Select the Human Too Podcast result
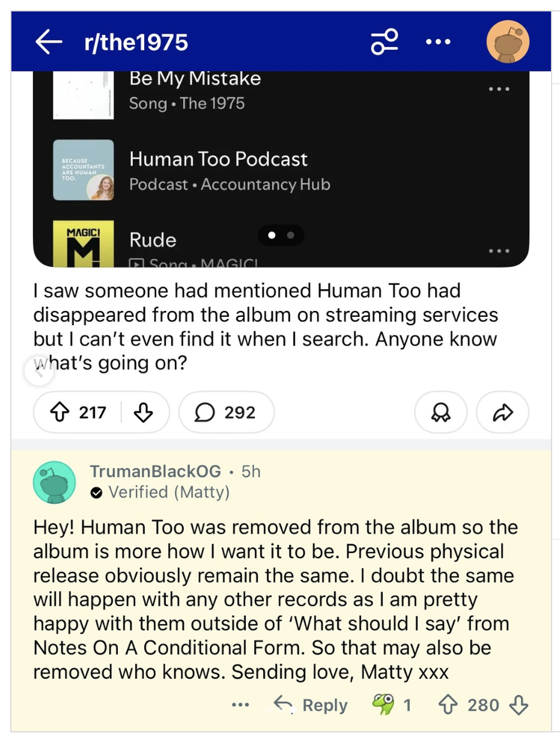Screen dimensions: 560x742 pyautogui.click(x=218, y=170)
